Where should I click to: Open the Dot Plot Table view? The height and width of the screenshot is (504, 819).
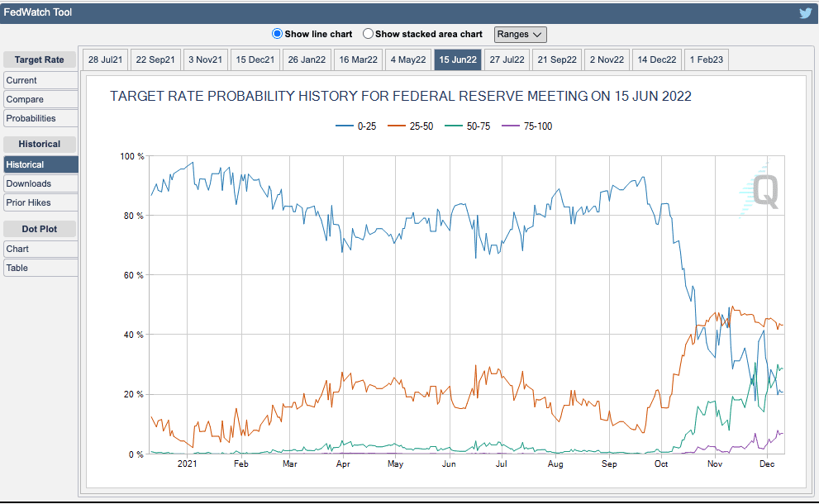point(40,268)
